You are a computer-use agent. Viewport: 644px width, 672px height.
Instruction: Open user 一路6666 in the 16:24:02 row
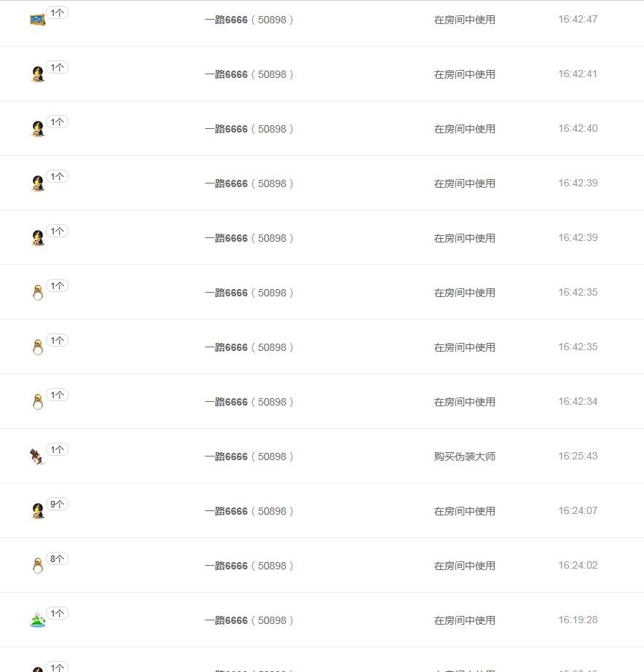pyautogui.click(x=226, y=566)
